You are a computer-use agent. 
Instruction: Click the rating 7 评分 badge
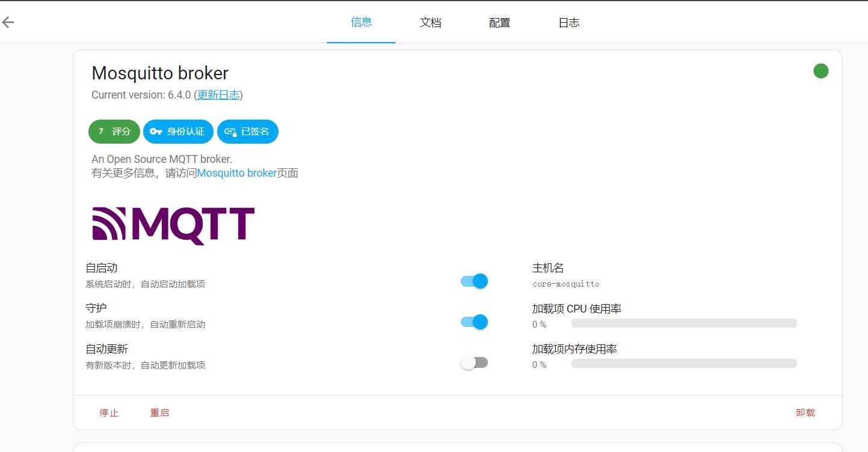point(114,132)
